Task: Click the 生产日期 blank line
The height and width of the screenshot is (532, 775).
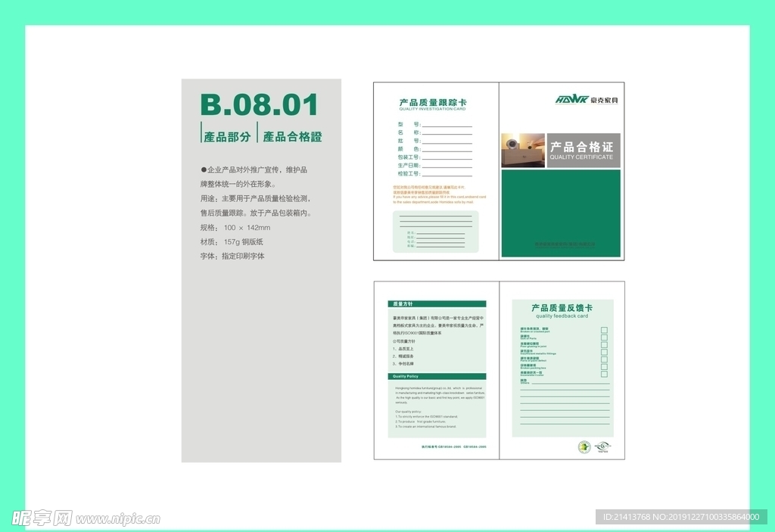Action: (447, 167)
